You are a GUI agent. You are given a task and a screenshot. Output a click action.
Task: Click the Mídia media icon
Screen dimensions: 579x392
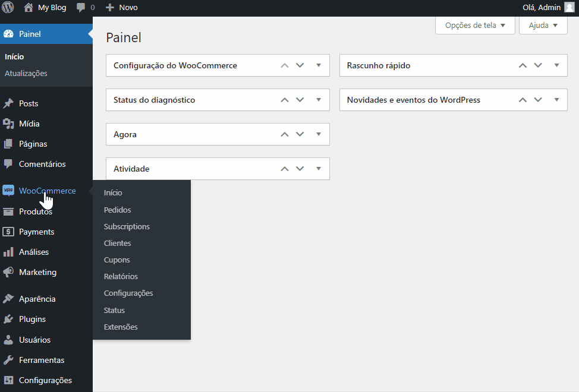8,124
